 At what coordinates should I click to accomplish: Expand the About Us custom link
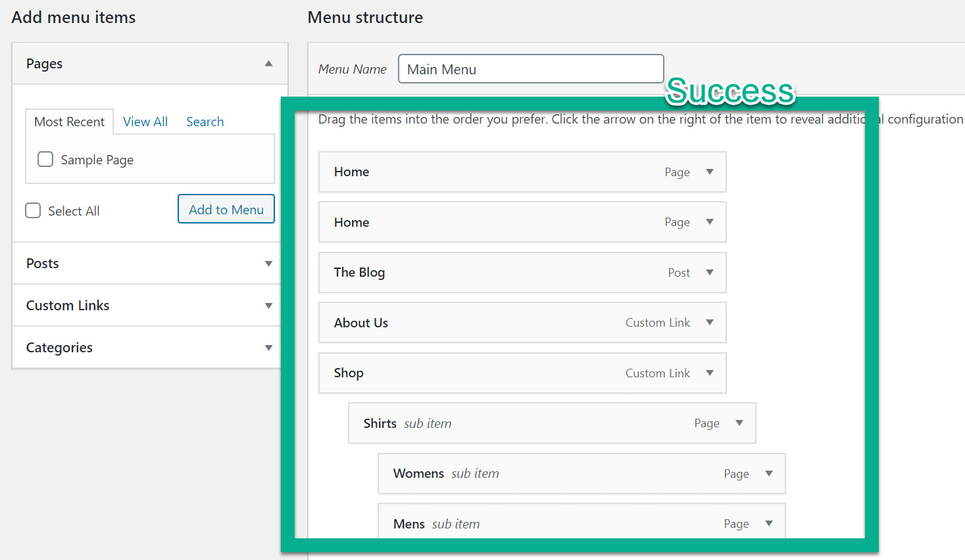click(710, 323)
